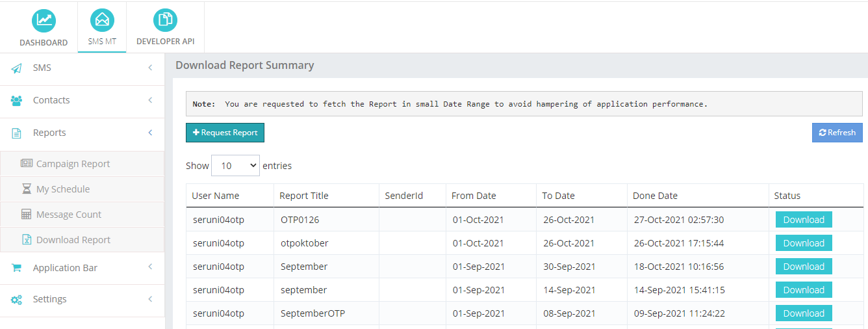Expand the Settings menu chevron
Image resolution: width=868 pixels, height=329 pixels.
(150, 299)
